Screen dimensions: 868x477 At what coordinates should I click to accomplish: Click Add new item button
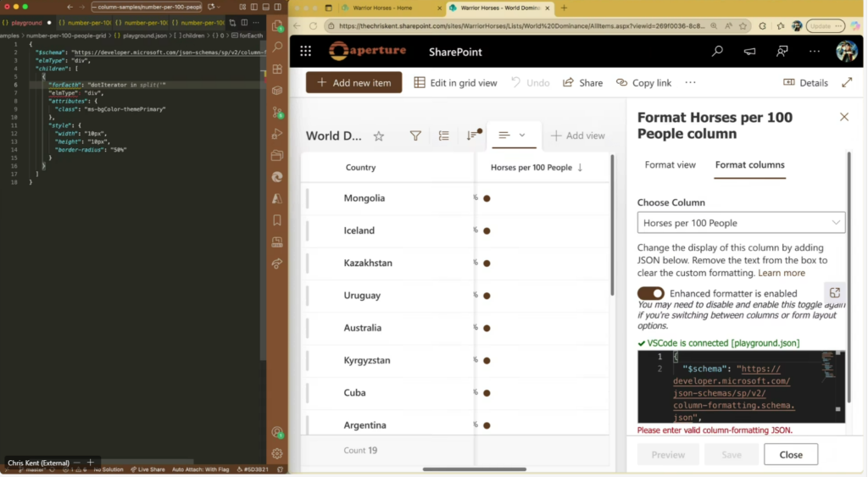pos(353,82)
